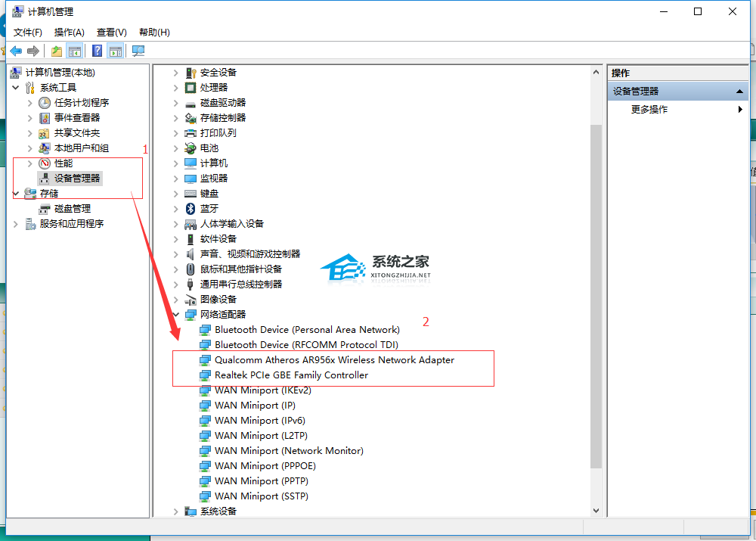The height and width of the screenshot is (541, 756).
Task: Open the View (查看) menu
Action: pos(111,33)
